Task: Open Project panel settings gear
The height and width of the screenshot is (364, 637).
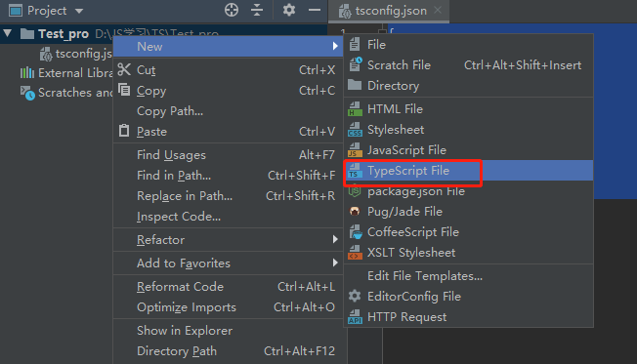Action: pyautogui.click(x=289, y=10)
